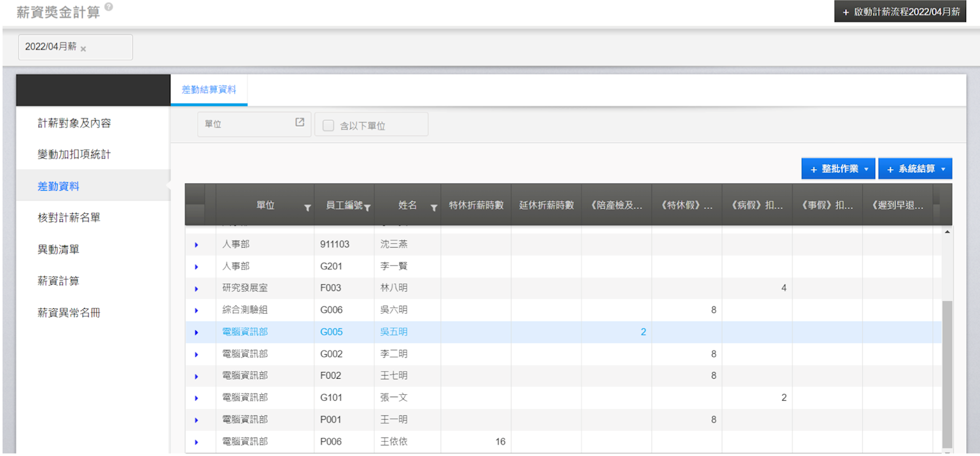Viewport: 980px width, 456px height.
Task: Switch to the 差勤結算資料 tab
Action: tap(209, 90)
